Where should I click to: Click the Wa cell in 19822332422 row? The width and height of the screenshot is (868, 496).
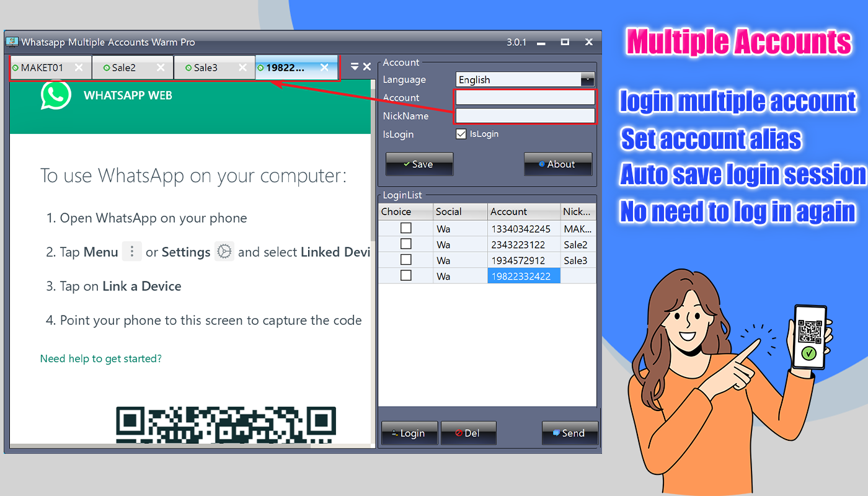coord(461,276)
